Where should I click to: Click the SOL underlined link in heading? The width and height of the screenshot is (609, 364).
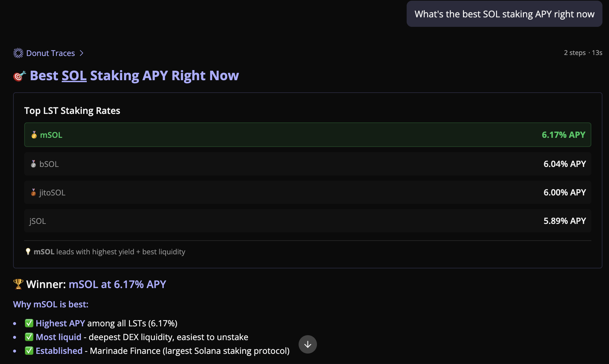pos(74,76)
